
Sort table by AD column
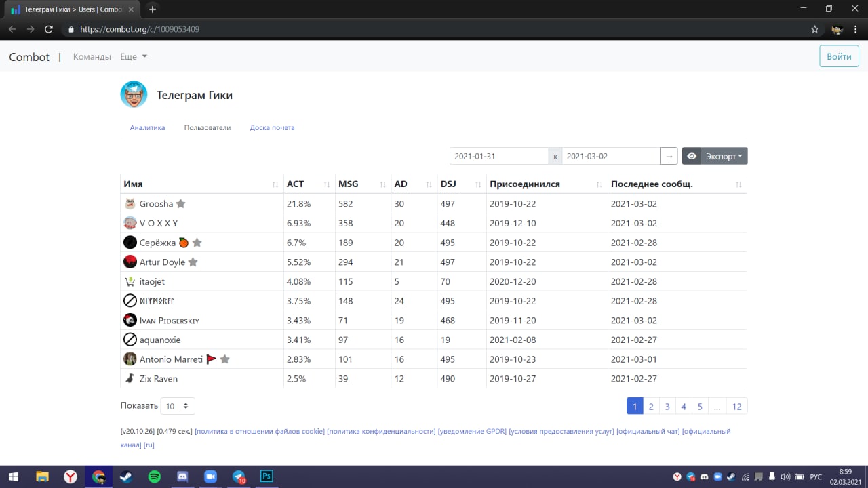414,184
